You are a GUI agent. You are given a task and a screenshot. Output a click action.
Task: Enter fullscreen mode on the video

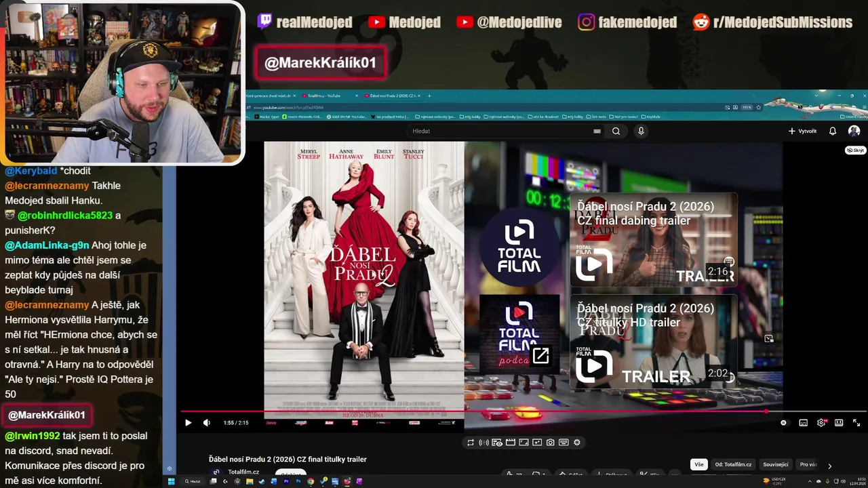(856, 423)
